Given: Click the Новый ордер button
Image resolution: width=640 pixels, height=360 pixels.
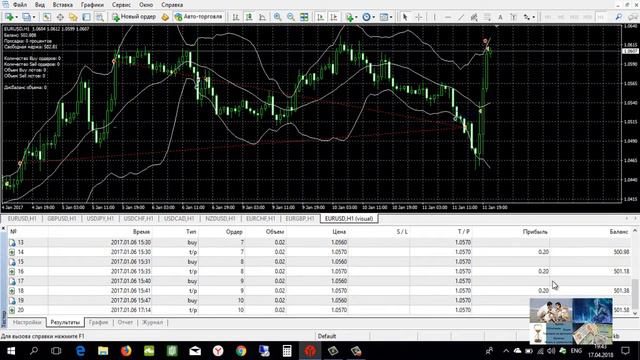Looking at the screenshot, I should (x=134, y=17).
